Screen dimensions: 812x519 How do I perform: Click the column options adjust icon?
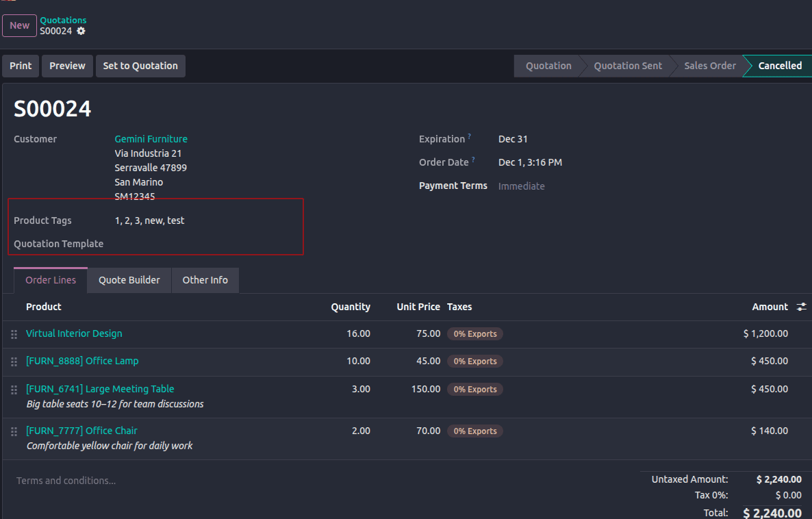801,307
